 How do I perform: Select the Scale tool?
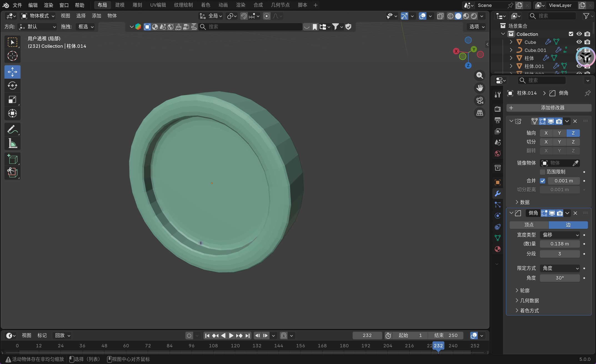pyautogui.click(x=12, y=99)
